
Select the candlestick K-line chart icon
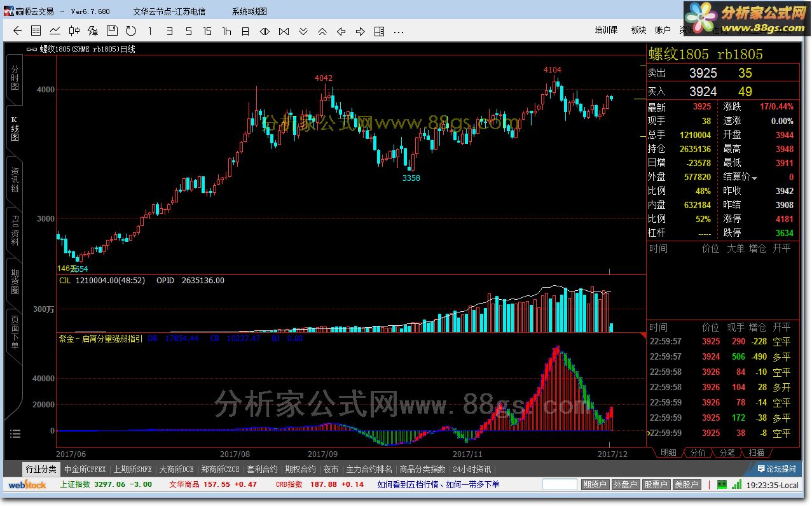[74, 31]
